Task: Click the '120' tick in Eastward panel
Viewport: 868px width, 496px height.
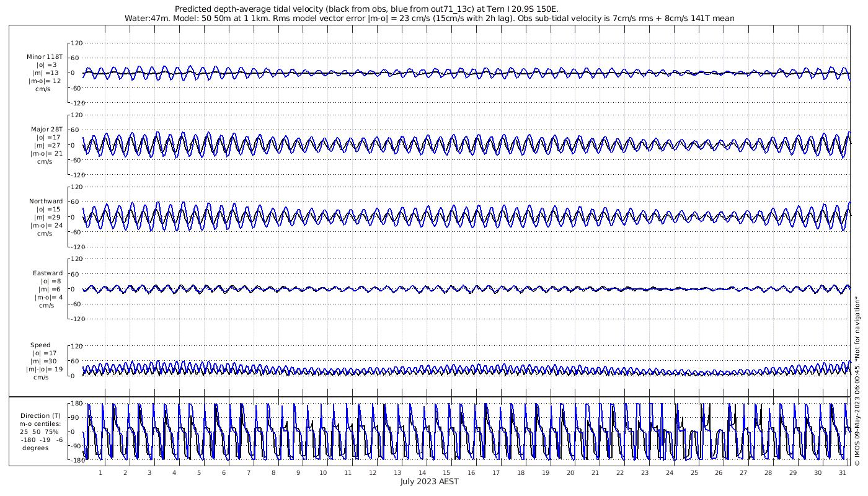Action: click(77, 259)
